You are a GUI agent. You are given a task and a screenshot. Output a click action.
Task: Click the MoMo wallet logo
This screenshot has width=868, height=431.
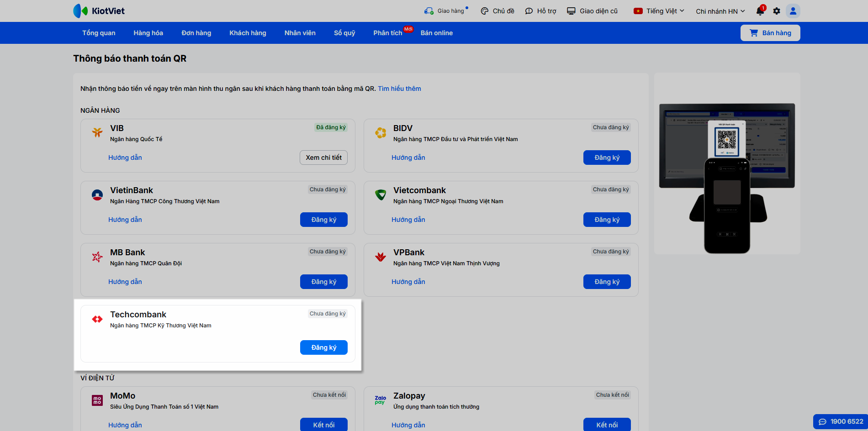click(97, 400)
